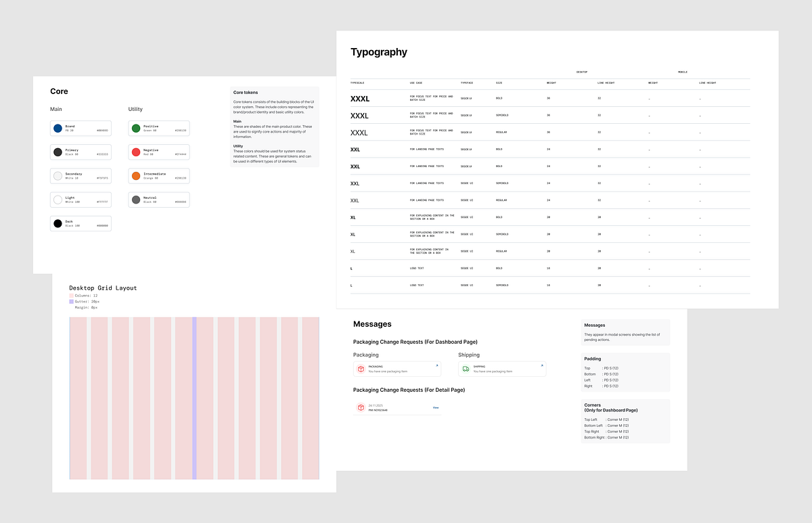The height and width of the screenshot is (523, 812).
Task: Click the SEMIBOLD cell in XXXL row
Action: [x=503, y=116]
